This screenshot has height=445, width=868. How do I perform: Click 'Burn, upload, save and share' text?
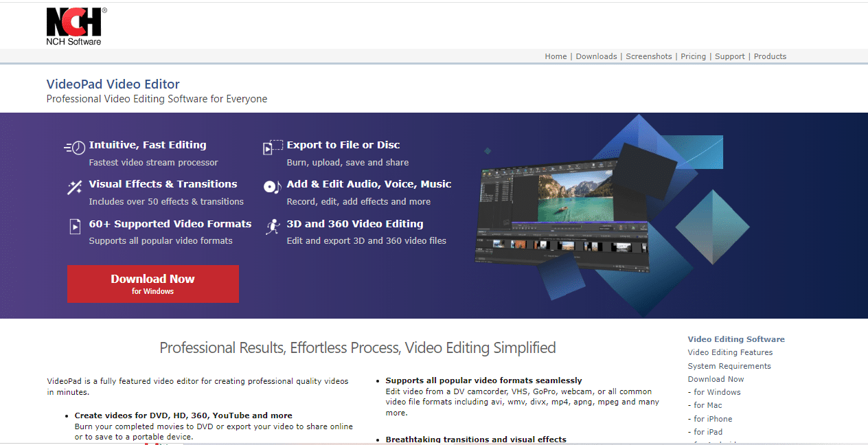point(347,163)
